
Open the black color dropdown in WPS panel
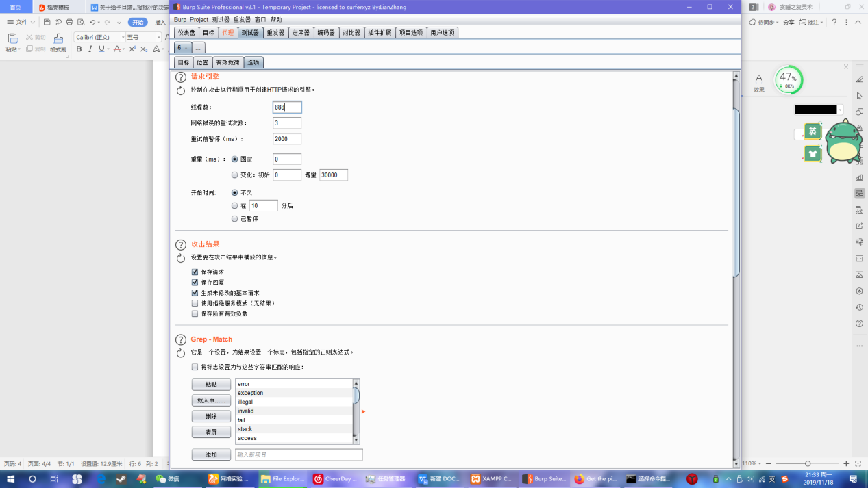pos(840,110)
